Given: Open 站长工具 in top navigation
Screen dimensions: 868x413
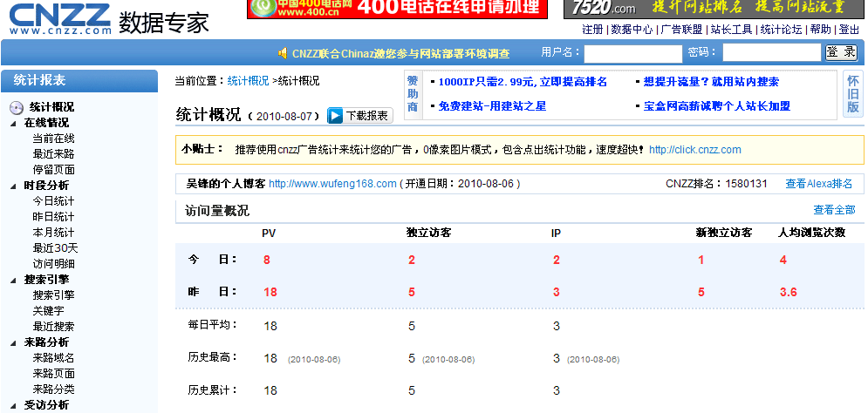Looking at the screenshot, I should [x=731, y=30].
